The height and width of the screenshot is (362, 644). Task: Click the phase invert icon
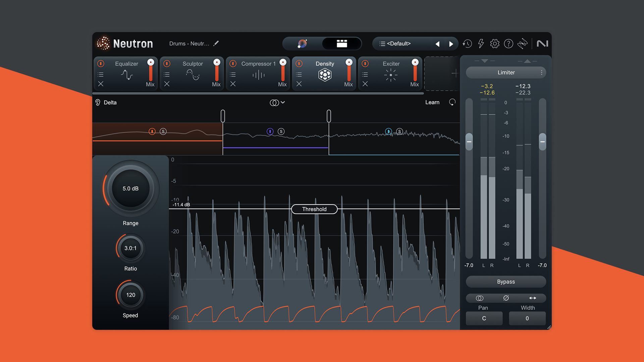tap(506, 298)
